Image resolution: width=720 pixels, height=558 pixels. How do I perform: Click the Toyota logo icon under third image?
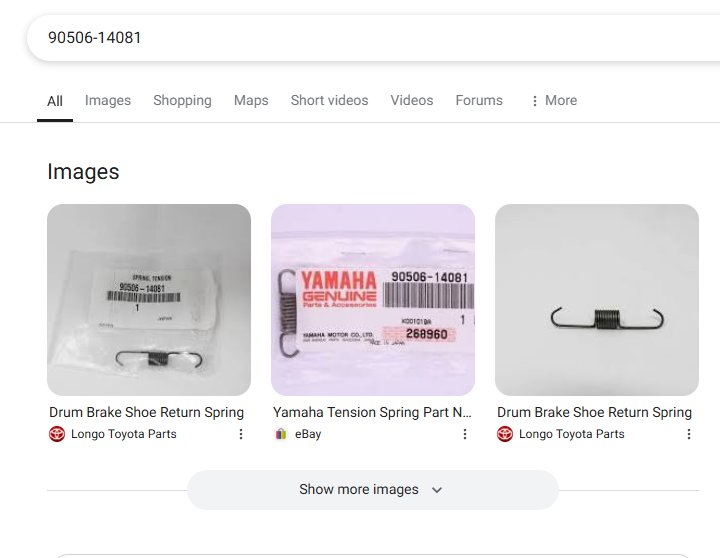click(x=505, y=434)
